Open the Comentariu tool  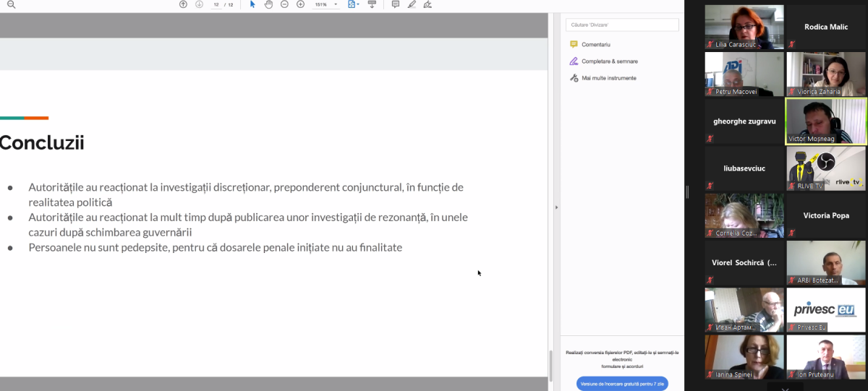596,45
